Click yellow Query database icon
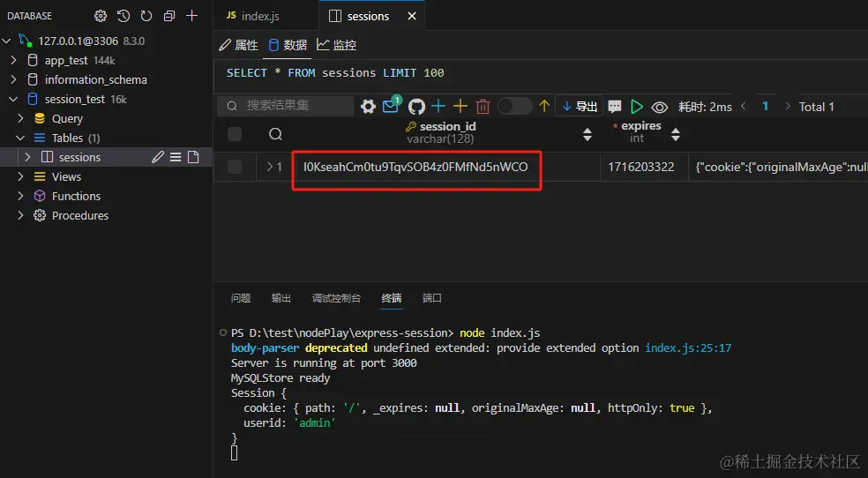868x478 pixels. pyautogui.click(x=40, y=118)
